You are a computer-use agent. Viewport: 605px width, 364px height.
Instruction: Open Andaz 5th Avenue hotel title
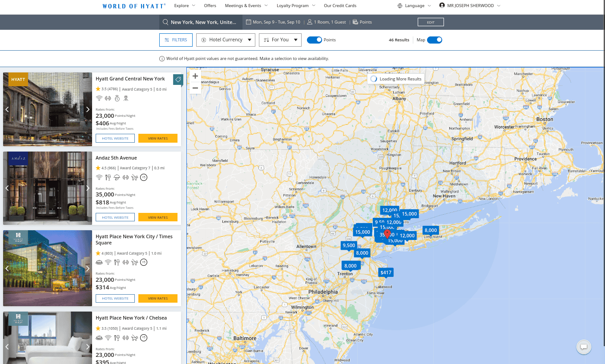[116, 158]
